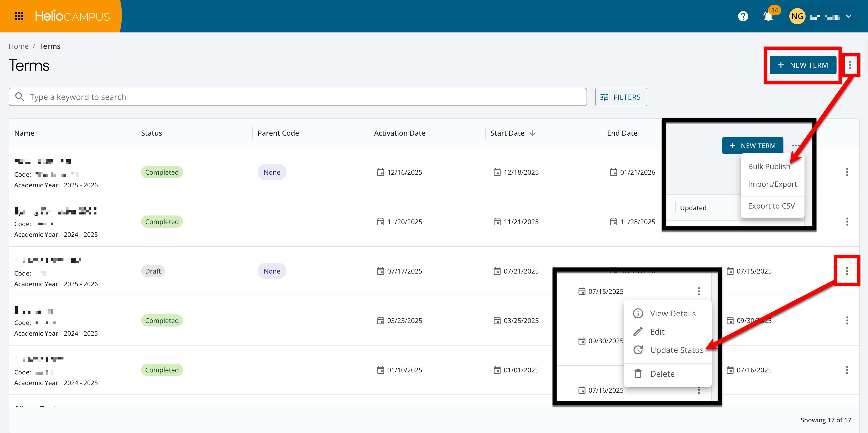
Task: Click the NG avatar circle
Action: [x=797, y=16]
